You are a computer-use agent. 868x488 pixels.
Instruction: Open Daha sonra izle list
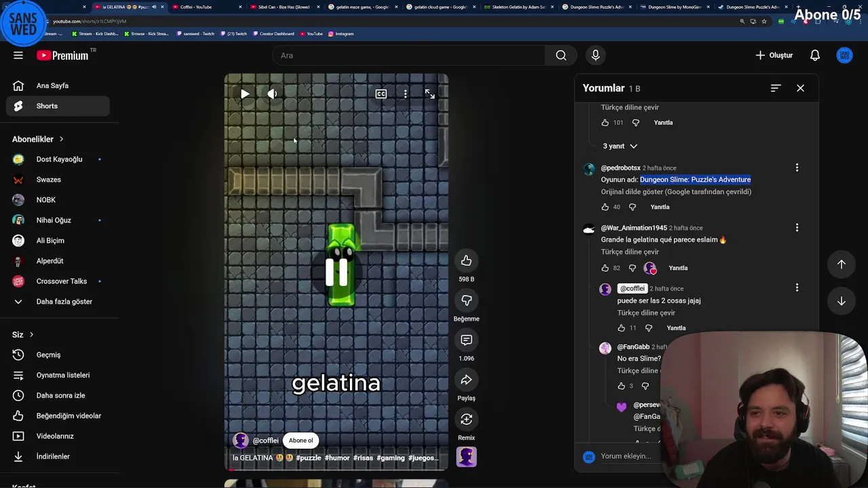pyautogui.click(x=61, y=395)
